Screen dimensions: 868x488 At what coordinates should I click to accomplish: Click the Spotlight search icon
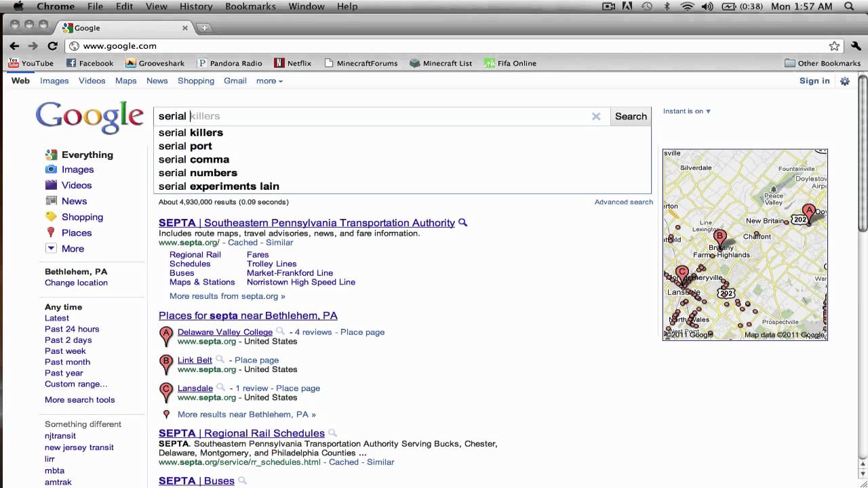[849, 6]
